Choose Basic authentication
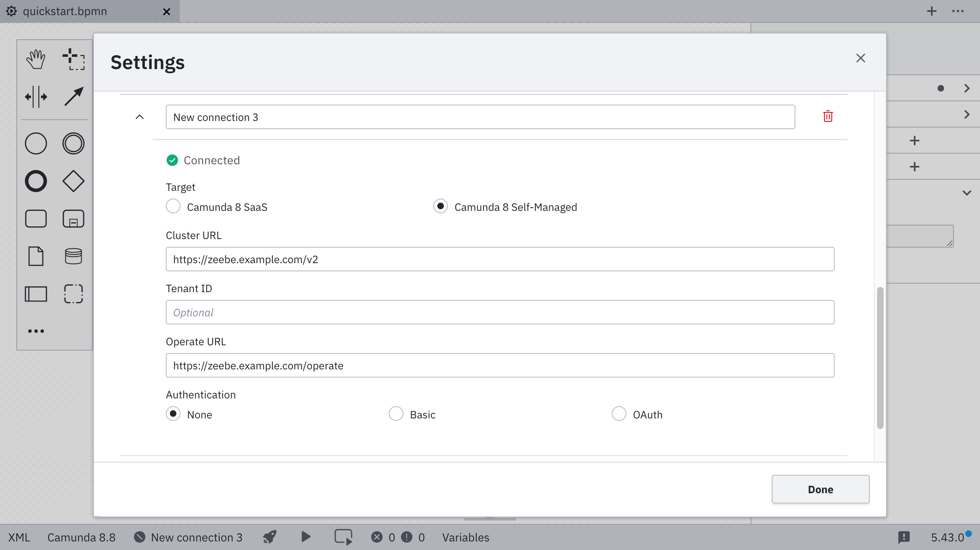This screenshot has height=550, width=980. tap(396, 414)
